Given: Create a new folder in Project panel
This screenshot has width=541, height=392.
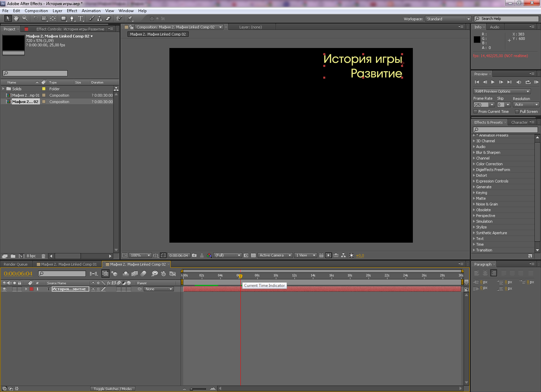Looking at the screenshot, I should coord(13,256).
